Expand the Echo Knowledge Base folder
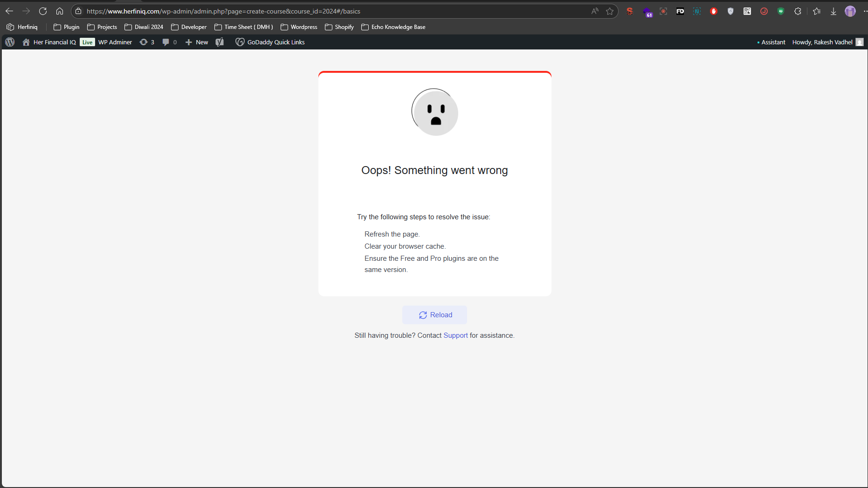Screen dimensions: 868x488 [x=393, y=27]
